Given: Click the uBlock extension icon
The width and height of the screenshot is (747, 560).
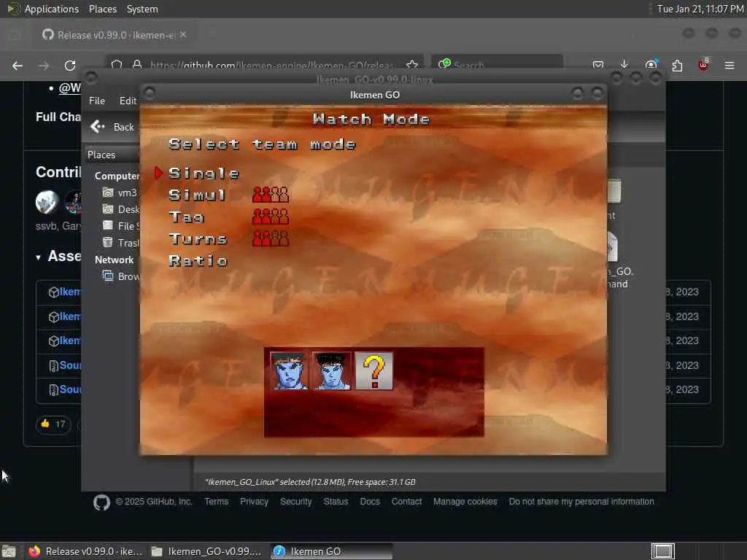Looking at the screenshot, I should pos(703,65).
